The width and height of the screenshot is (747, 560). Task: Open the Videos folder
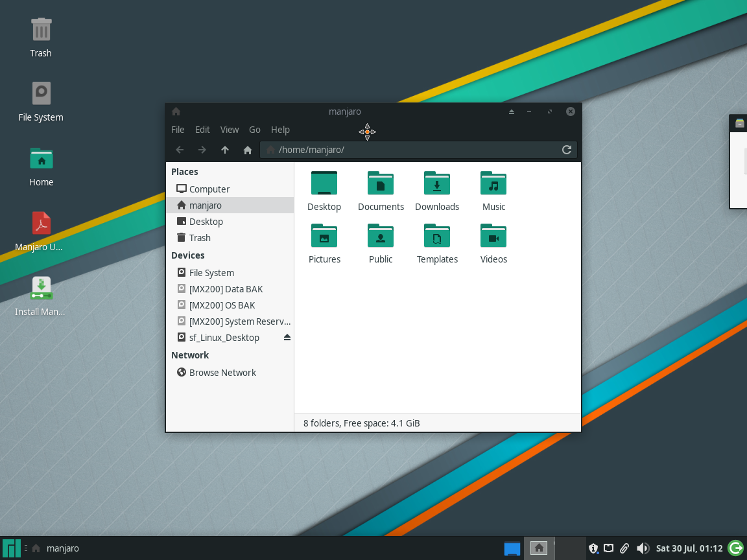493,243
